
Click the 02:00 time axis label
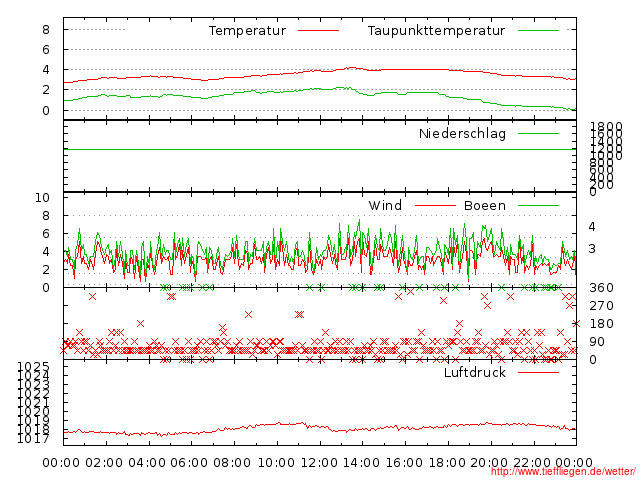[x=104, y=462]
